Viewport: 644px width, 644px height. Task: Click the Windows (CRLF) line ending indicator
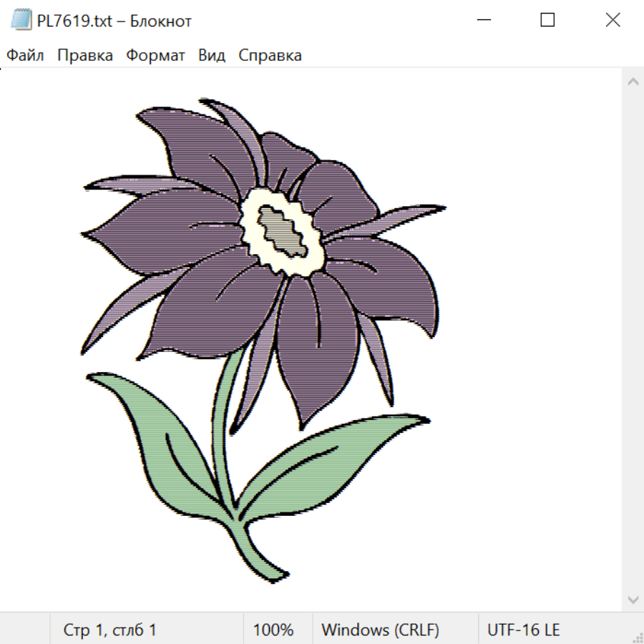[380, 630]
